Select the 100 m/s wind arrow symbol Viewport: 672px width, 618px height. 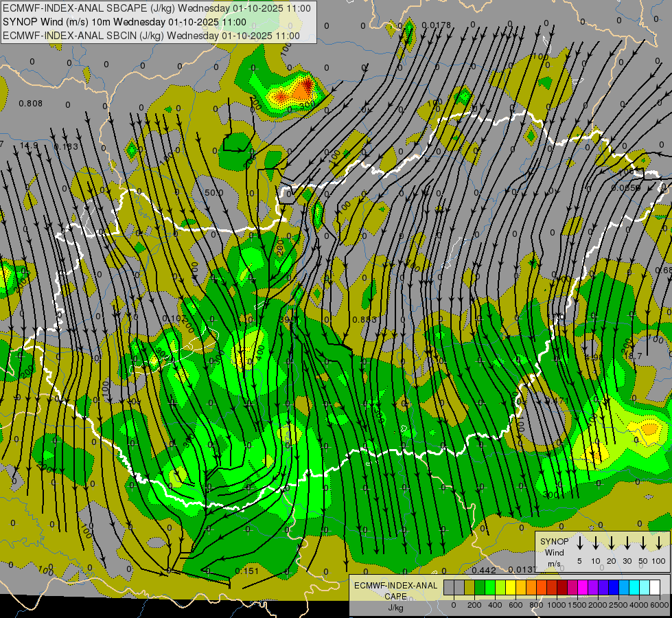(659, 543)
